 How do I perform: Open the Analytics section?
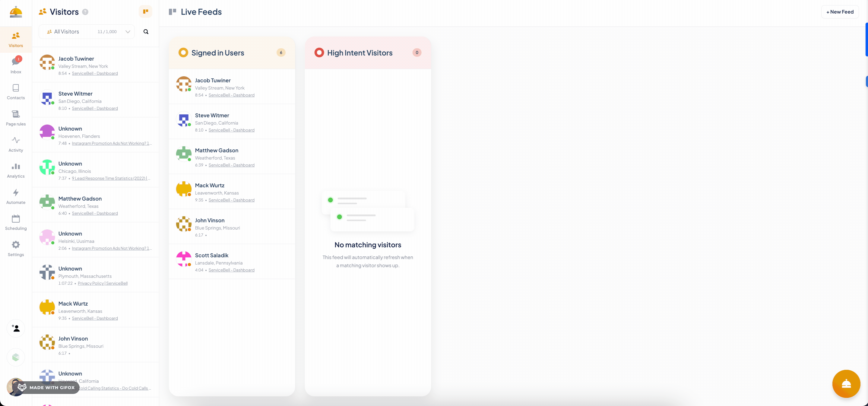[16, 170]
